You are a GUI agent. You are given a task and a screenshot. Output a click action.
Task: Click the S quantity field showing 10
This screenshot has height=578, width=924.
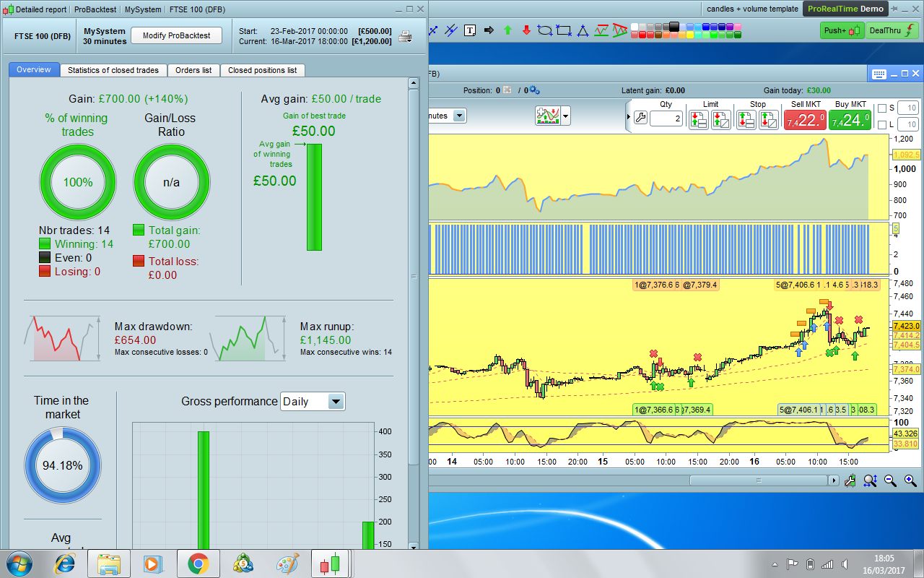click(x=908, y=108)
